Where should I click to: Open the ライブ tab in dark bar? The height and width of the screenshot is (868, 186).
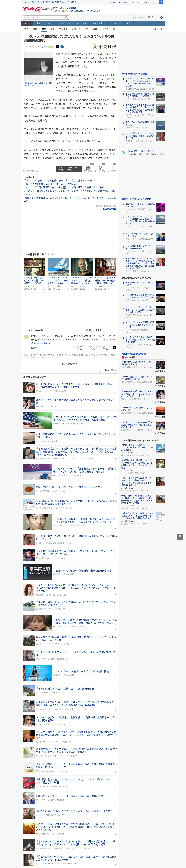49,24
